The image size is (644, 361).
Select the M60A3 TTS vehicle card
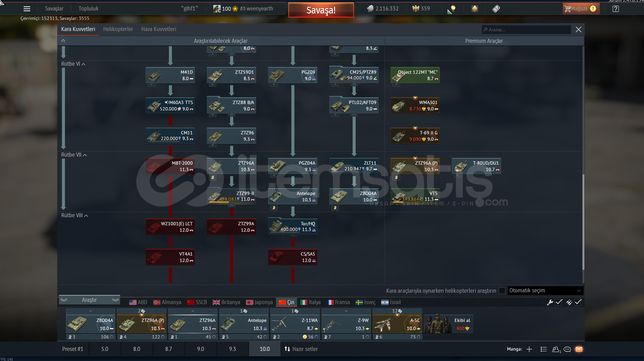tap(170, 105)
